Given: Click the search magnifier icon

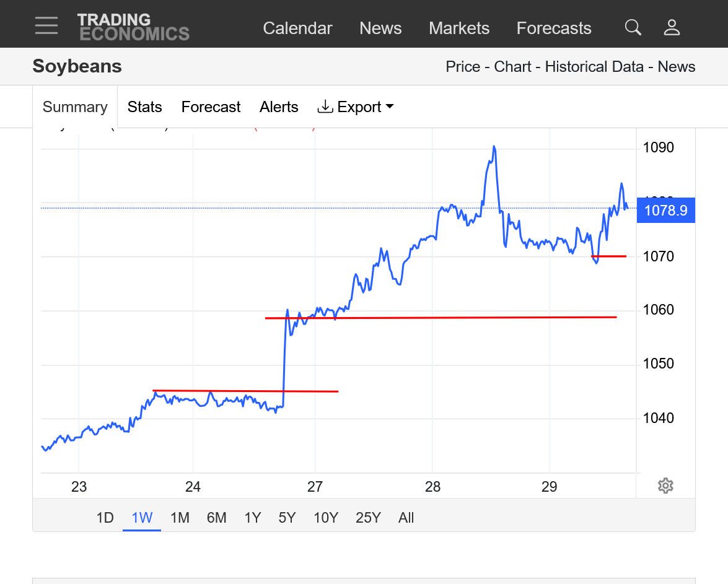Looking at the screenshot, I should click(633, 27).
